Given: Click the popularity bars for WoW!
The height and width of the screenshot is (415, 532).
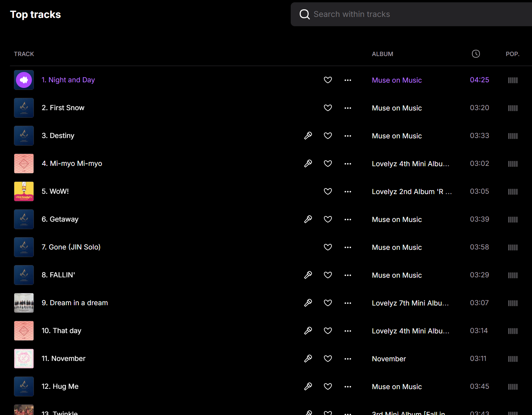Looking at the screenshot, I should pos(513,192).
